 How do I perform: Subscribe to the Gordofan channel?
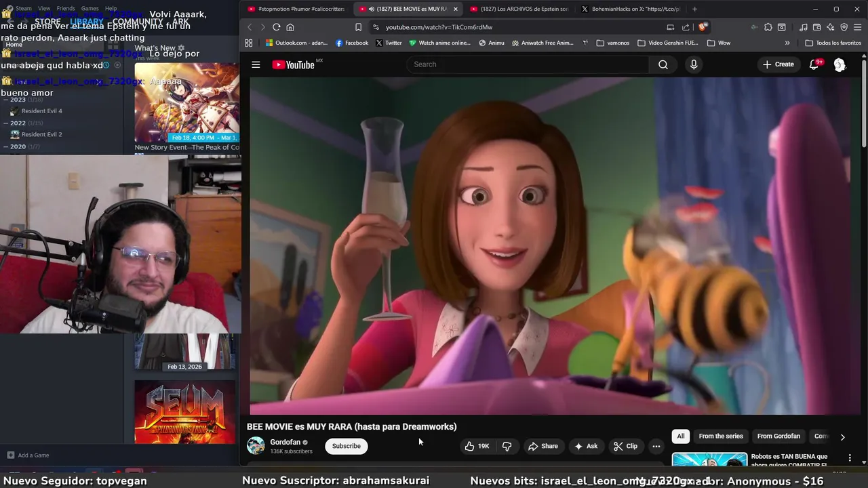point(346,446)
